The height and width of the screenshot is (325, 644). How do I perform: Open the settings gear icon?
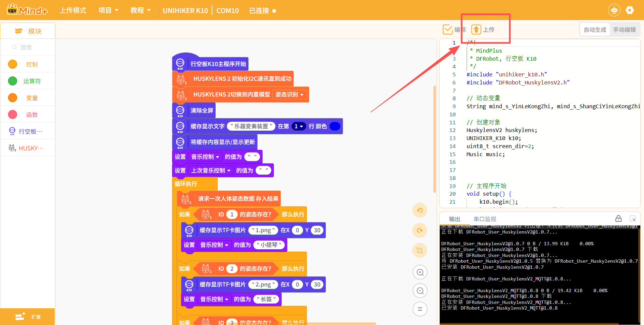(630, 10)
